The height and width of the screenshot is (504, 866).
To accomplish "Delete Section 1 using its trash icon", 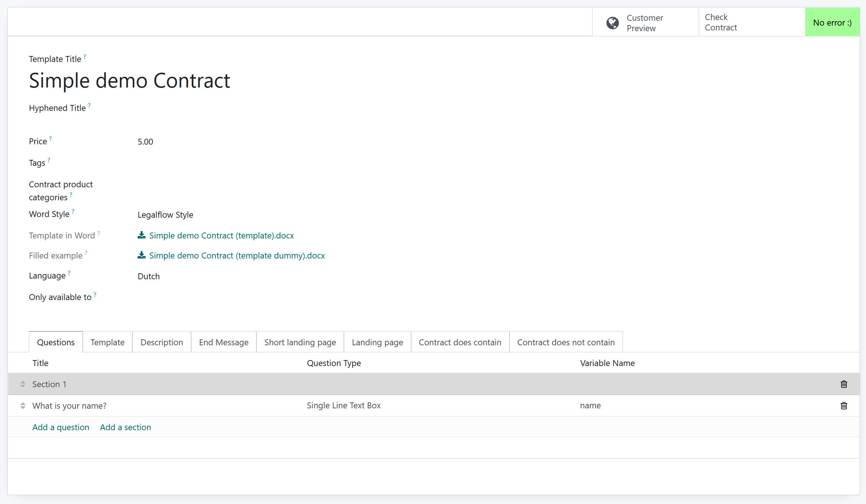I will (x=843, y=384).
